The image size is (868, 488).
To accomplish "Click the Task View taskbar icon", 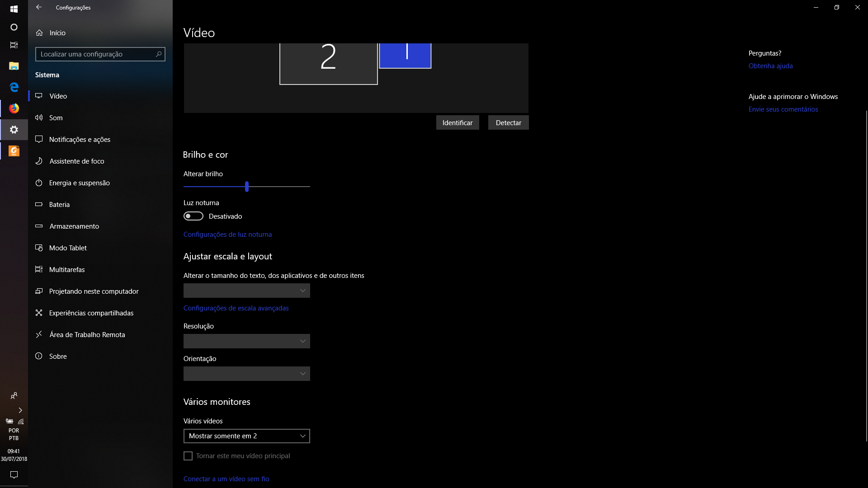I will point(14,45).
